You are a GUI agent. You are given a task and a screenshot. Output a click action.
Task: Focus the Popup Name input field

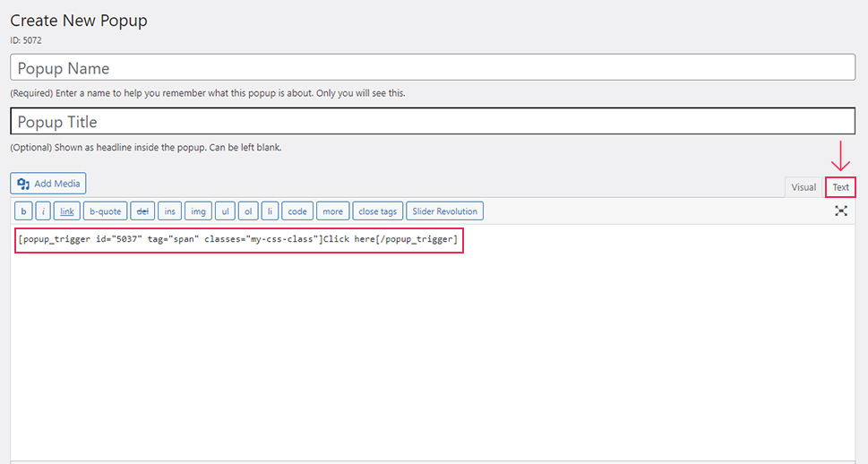[433, 67]
